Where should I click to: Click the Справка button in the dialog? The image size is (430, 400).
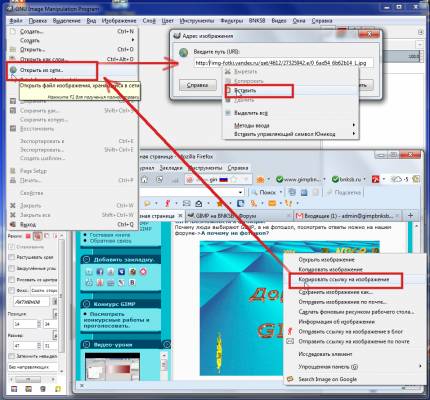tap(198, 85)
